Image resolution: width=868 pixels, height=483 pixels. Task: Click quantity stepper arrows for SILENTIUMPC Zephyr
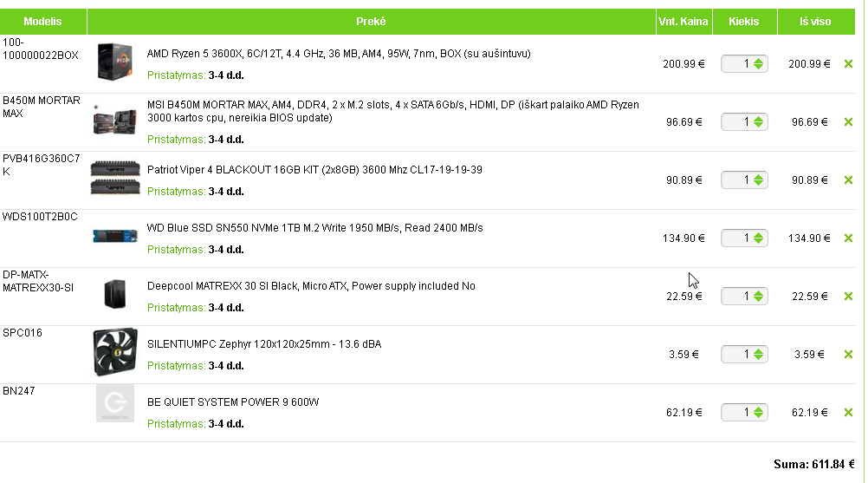[758, 355]
